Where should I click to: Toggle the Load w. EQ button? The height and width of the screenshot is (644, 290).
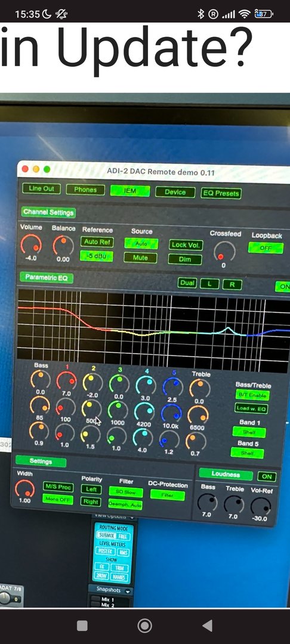pos(251,408)
